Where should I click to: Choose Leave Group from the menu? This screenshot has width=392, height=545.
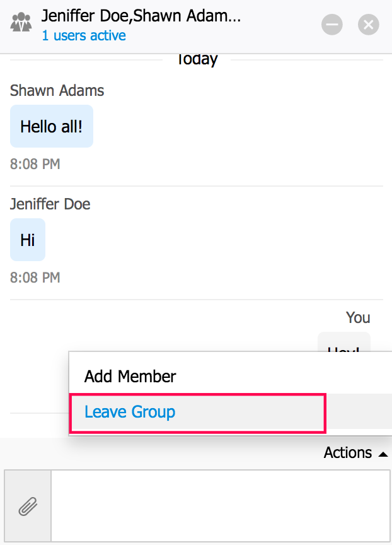coord(130,413)
